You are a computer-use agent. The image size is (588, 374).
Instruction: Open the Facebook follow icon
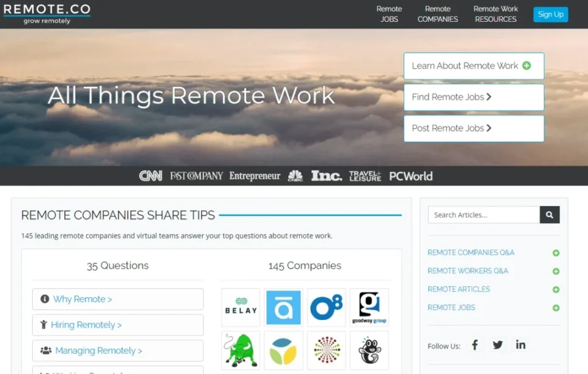(475, 345)
